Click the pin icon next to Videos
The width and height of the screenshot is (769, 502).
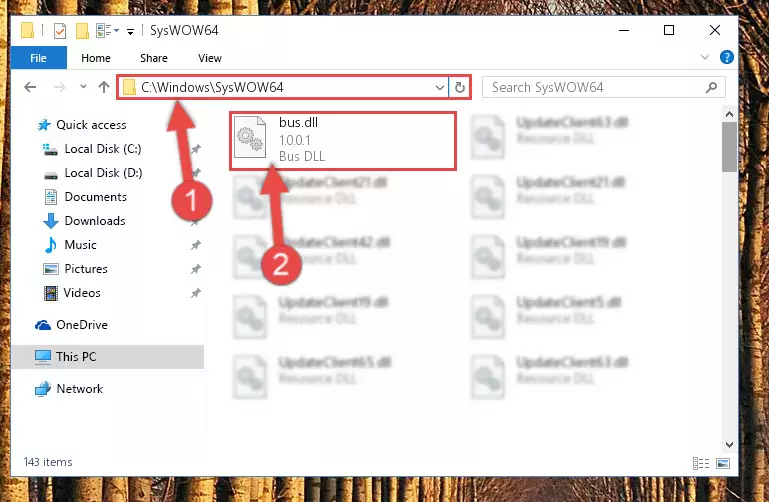coord(196,293)
